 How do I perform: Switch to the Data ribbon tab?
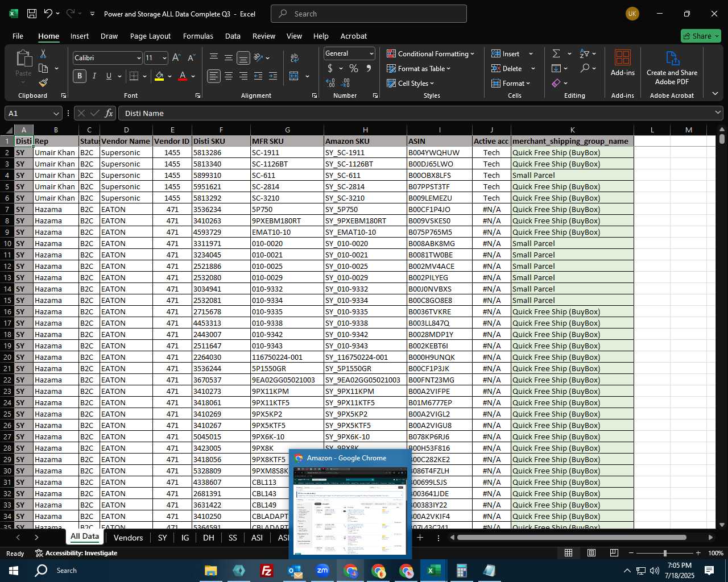coord(233,36)
